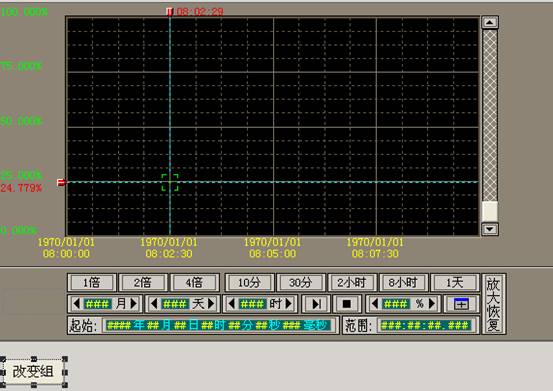Click the 起始 start time field
This screenshot has height=391, width=553.
(x=219, y=325)
